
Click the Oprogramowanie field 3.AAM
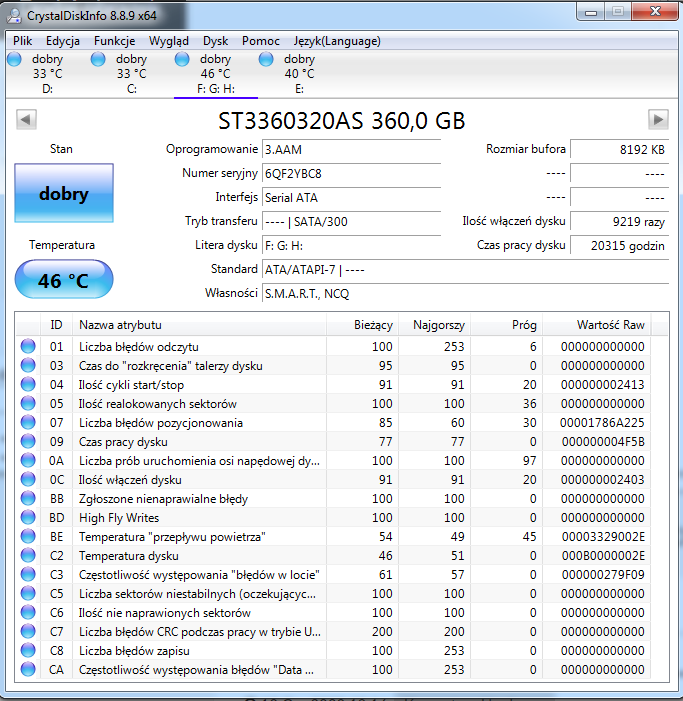tap(351, 149)
